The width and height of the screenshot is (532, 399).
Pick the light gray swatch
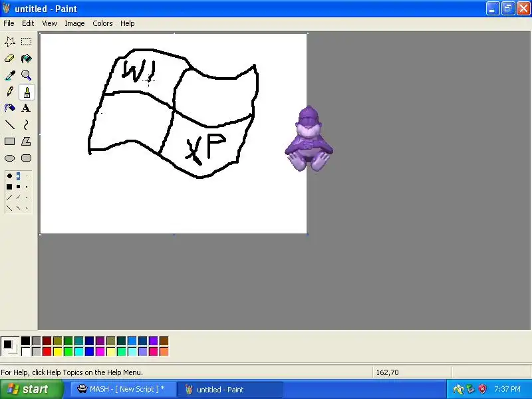37,352
